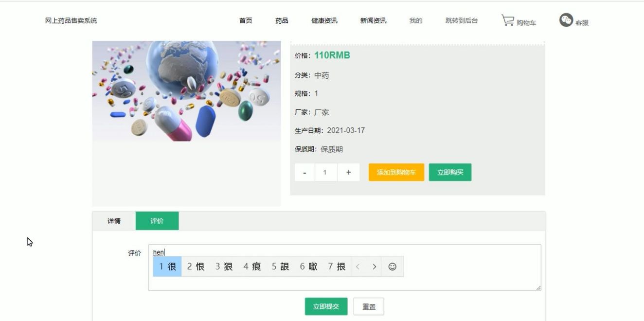The width and height of the screenshot is (644, 321).
Task: Click the product pills image
Action: [x=186, y=91]
